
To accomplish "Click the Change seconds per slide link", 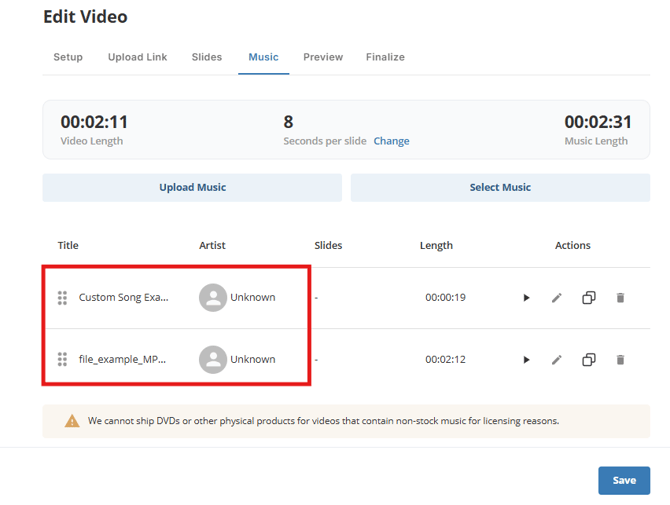I will pyautogui.click(x=391, y=141).
